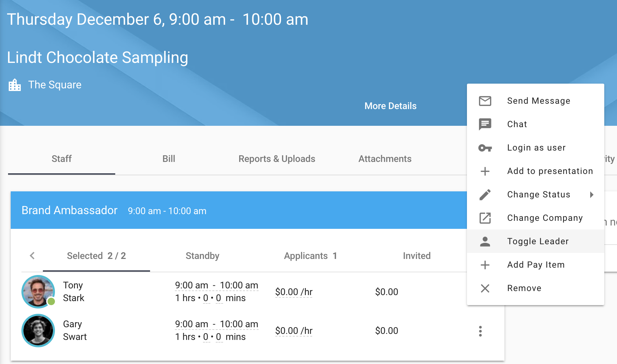Open Change Status menu entry
This screenshot has height=364, width=617.
tap(536, 194)
